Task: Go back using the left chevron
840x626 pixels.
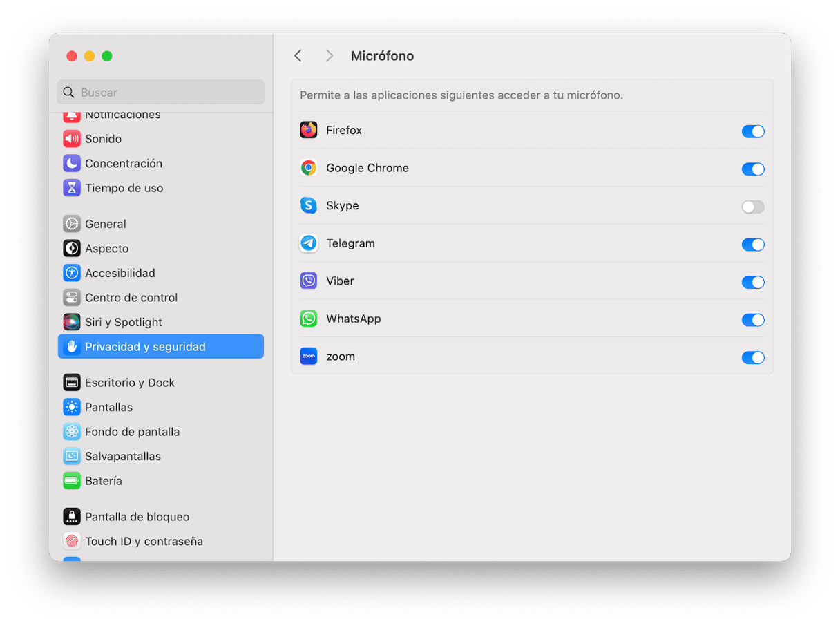Action: [x=298, y=56]
